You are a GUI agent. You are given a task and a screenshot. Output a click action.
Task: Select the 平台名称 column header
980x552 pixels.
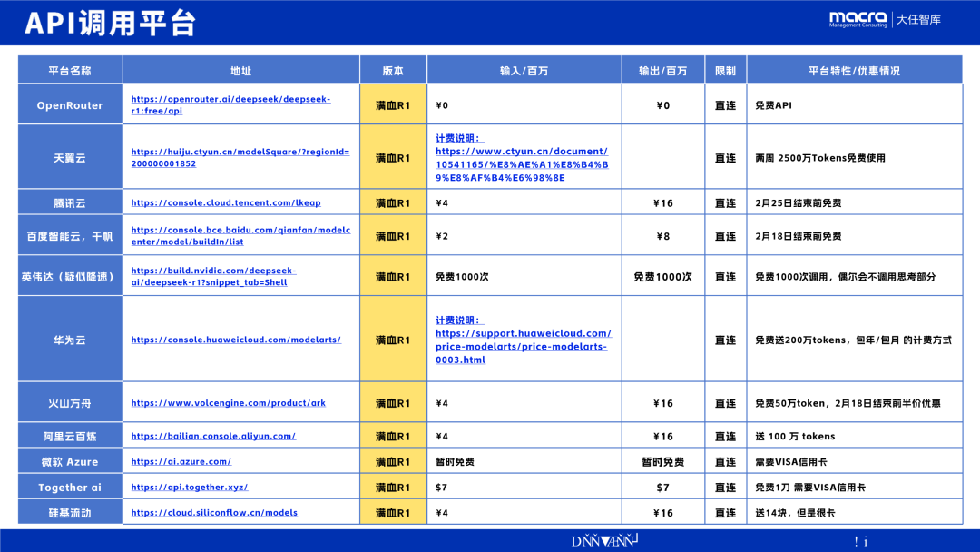click(70, 71)
